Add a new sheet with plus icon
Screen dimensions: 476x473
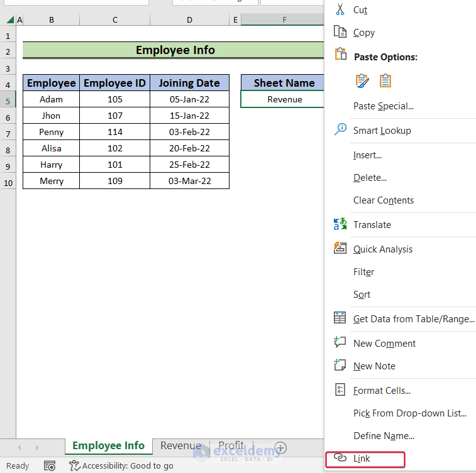click(x=280, y=447)
